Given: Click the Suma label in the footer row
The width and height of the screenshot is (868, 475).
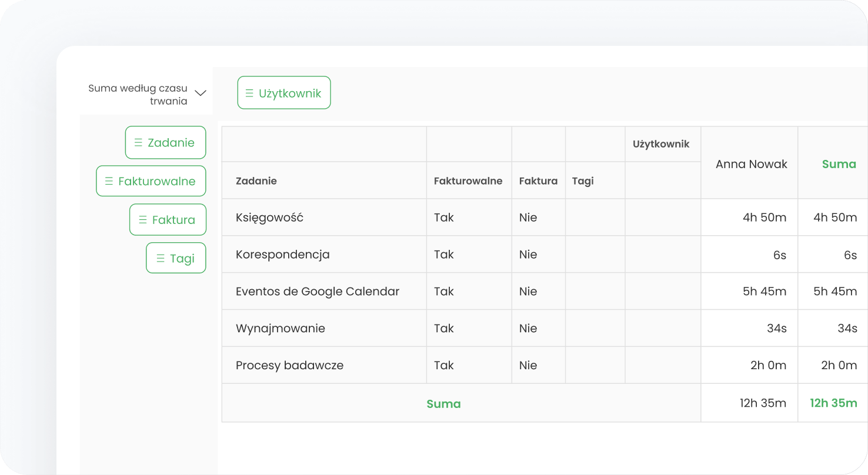Looking at the screenshot, I should tap(443, 404).
